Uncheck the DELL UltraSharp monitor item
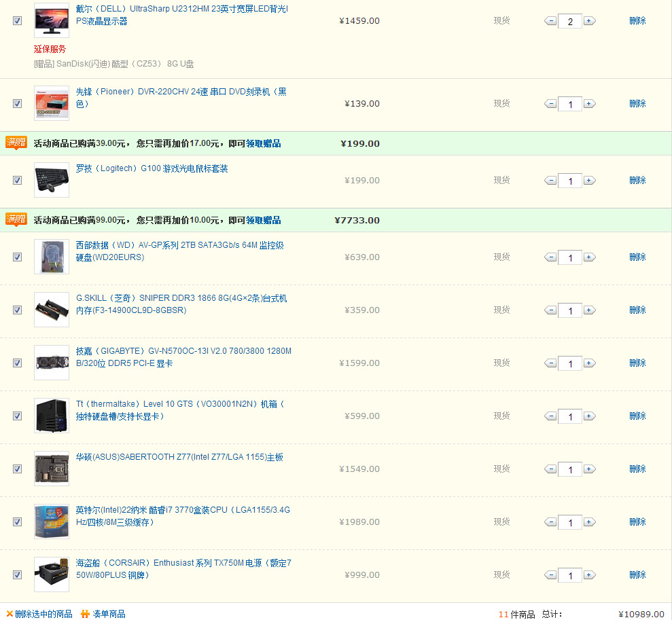Viewport: 672px width, 620px height. (17, 20)
